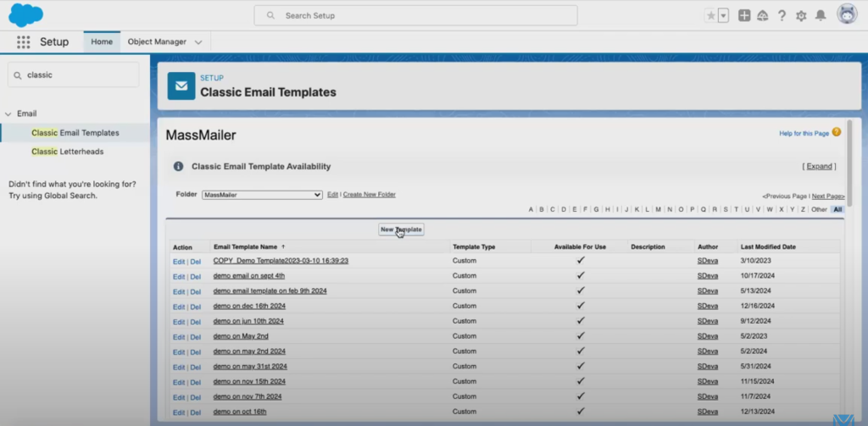The height and width of the screenshot is (426, 868).
Task: Go to Next Page link
Action: coord(828,196)
